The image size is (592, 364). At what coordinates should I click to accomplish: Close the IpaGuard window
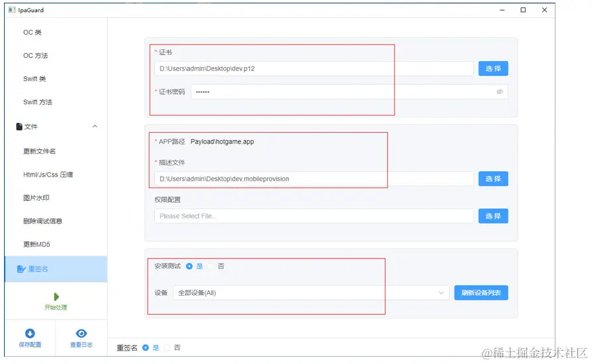[544, 10]
